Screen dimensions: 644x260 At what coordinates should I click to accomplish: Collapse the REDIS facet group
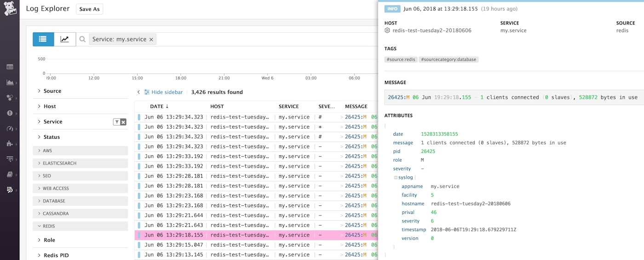pos(80,226)
